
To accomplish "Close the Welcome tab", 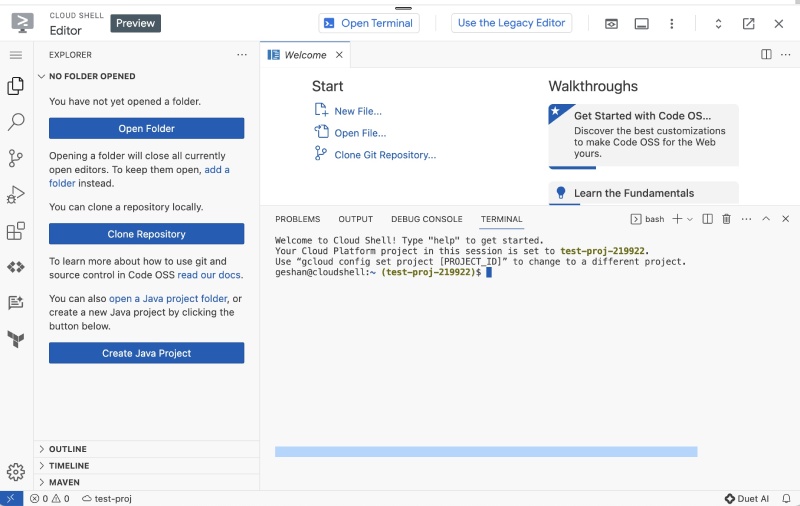I will click(x=339, y=55).
